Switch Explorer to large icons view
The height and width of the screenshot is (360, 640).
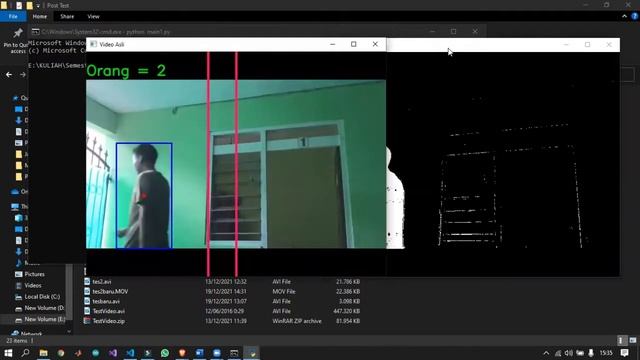pos(633,340)
